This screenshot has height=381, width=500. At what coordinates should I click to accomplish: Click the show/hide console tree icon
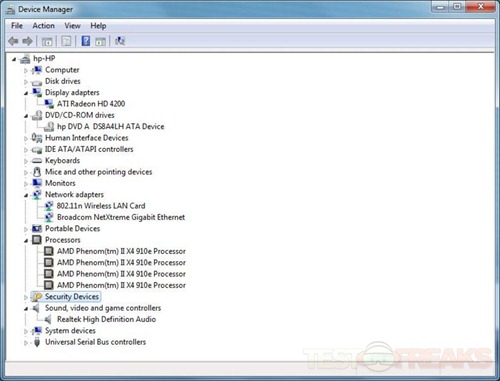47,41
